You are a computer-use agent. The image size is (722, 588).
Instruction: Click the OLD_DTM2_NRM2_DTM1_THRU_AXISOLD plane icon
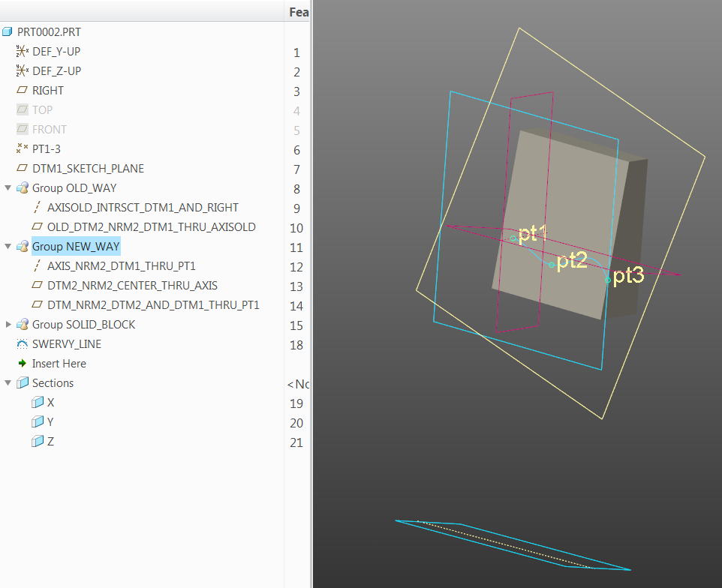coord(38,226)
